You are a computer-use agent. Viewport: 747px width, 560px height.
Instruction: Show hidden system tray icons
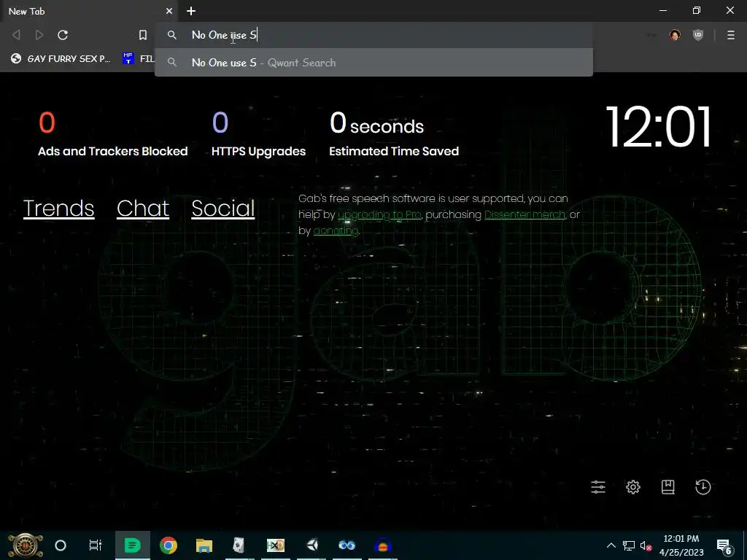611,545
